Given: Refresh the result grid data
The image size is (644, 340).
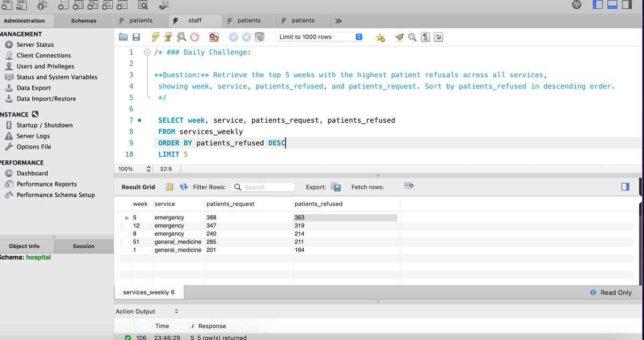Looking at the screenshot, I should tap(184, 187).
